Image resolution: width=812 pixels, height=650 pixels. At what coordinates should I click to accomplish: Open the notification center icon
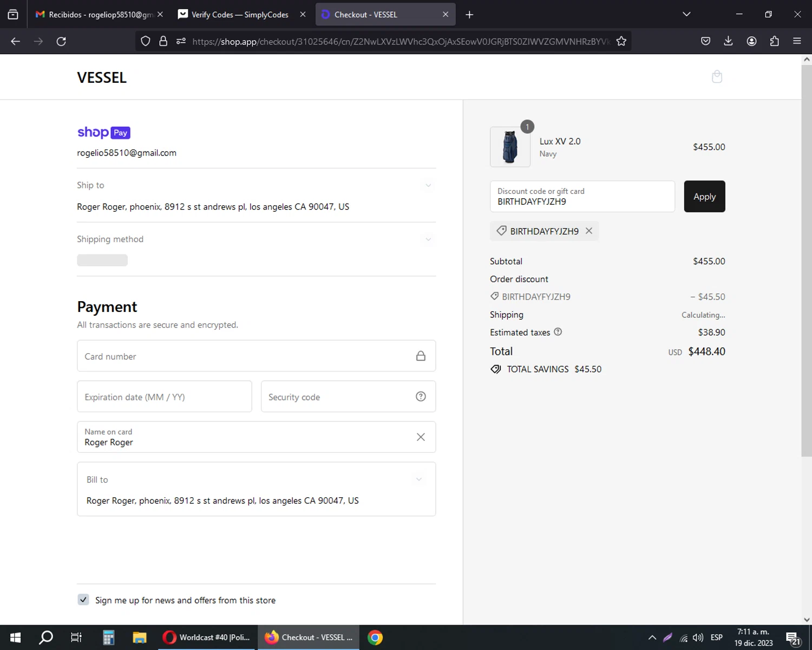click(793, 638)
